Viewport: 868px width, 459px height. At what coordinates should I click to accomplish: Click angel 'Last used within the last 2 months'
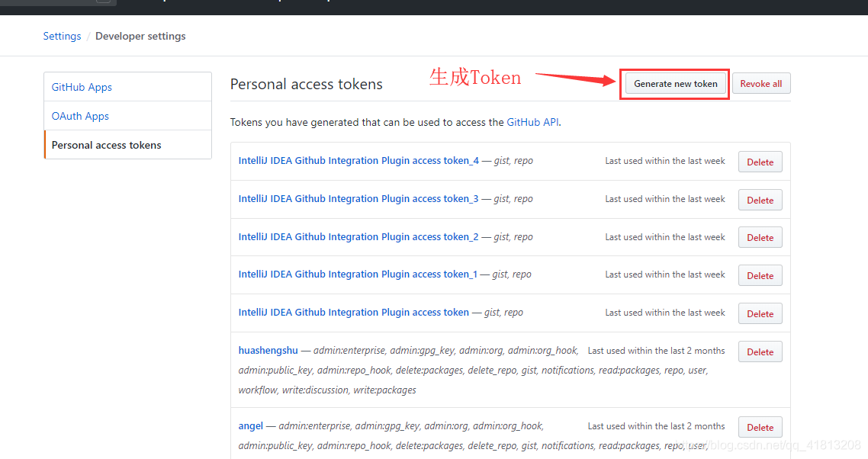coord(656,425)
